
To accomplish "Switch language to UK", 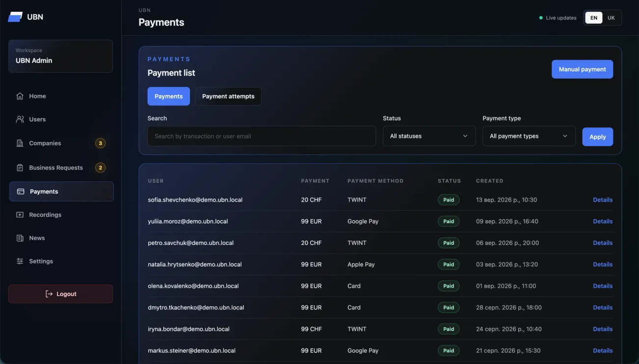I will (x=611, y=18).
